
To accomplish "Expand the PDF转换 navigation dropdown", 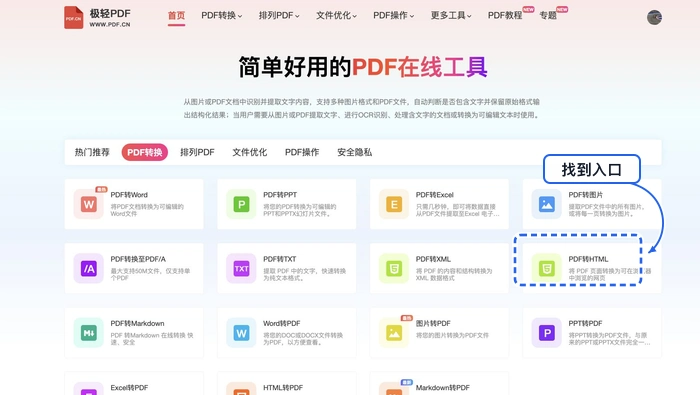I will coord(221,15).
